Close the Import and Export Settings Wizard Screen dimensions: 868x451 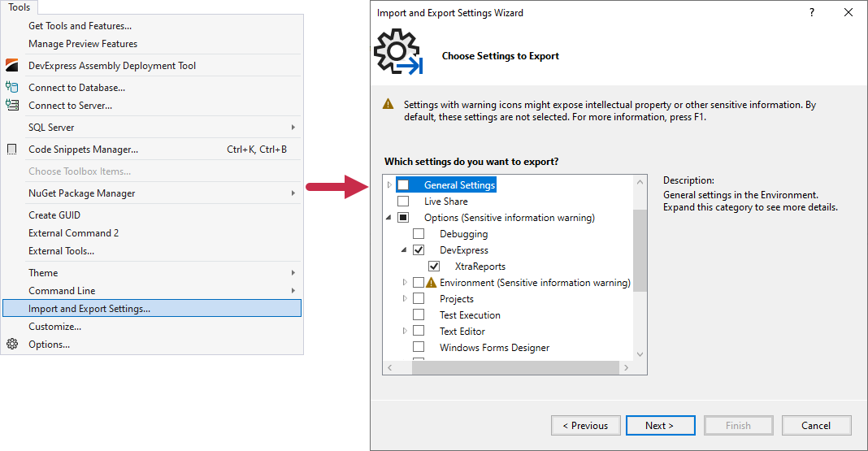[x=848, y=12]
